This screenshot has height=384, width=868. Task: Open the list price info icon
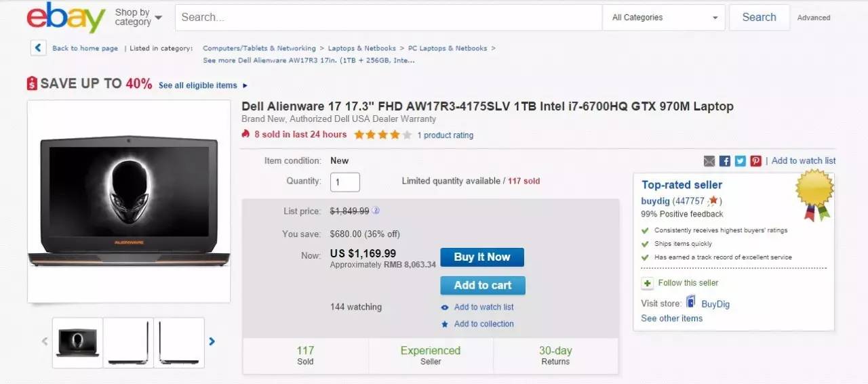tap(376, 211)
